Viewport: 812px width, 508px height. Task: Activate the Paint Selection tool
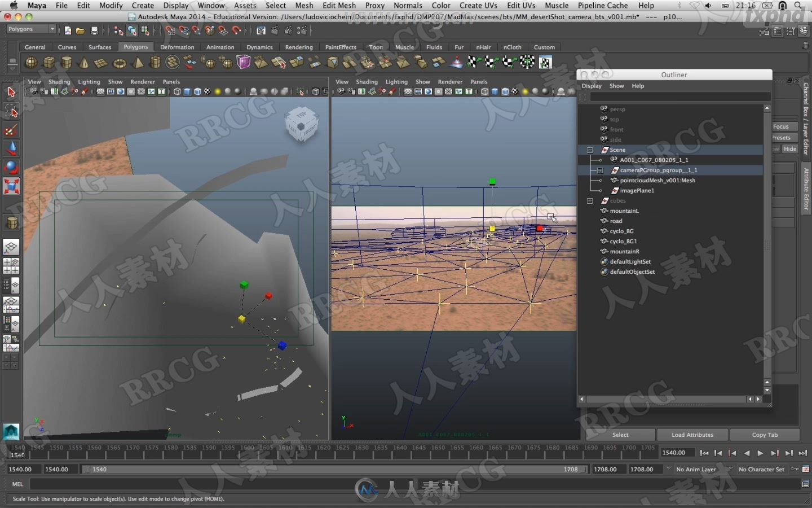point(11,130)
